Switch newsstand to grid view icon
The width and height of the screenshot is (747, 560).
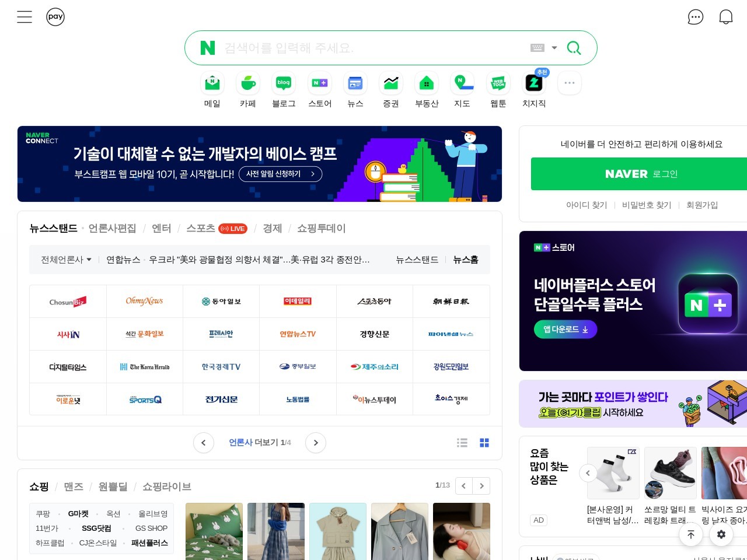tap(484, 443)
